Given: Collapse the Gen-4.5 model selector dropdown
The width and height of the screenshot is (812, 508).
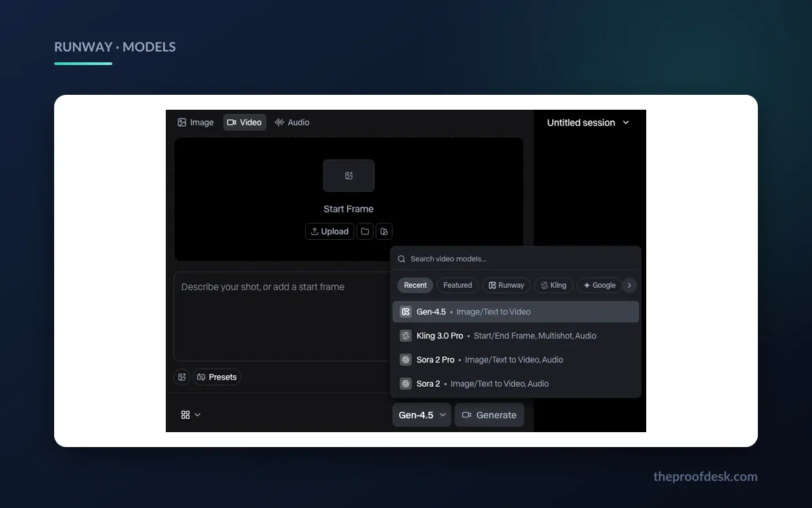Looking at the screenshot, I should tap(422, 415).
